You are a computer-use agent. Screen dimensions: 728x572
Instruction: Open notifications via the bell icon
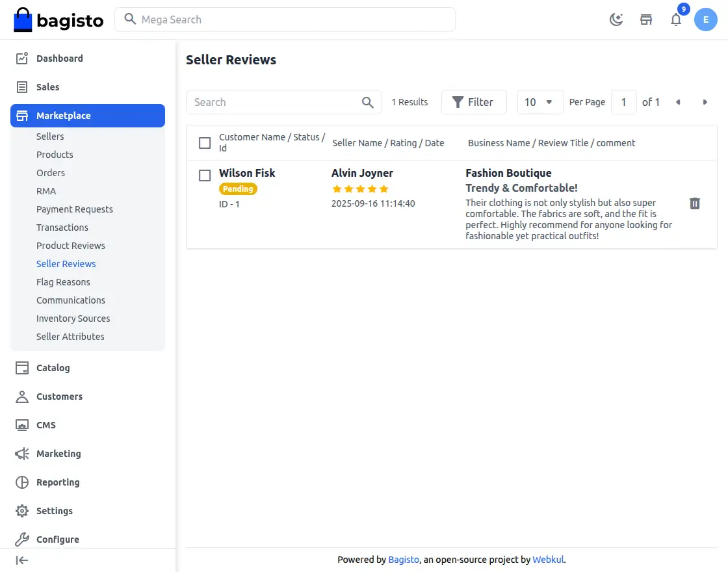tap(676, 19)
